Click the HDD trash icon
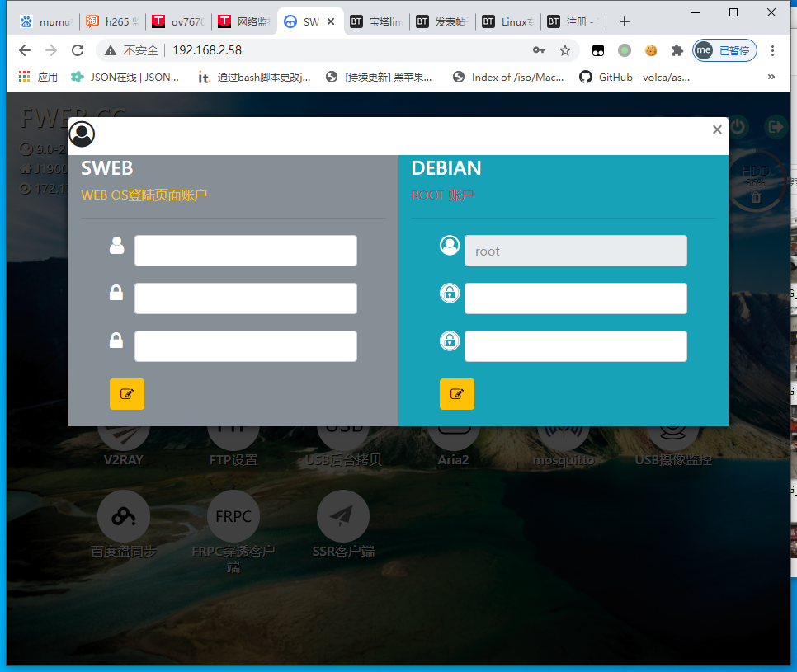 click(x=756, y=197)
